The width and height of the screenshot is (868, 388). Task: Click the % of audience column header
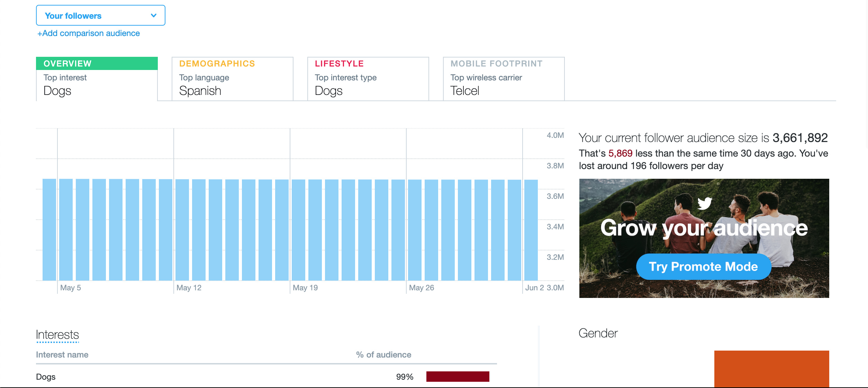383,355
